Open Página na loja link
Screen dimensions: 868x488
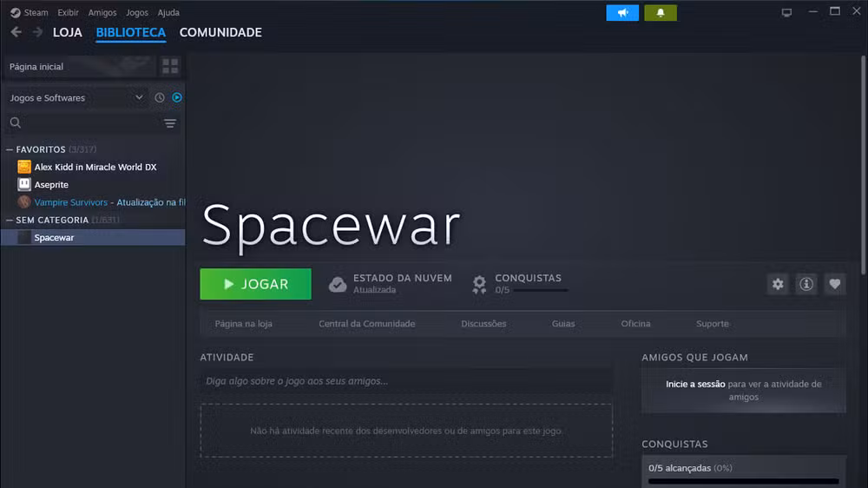tap(244, 324)
